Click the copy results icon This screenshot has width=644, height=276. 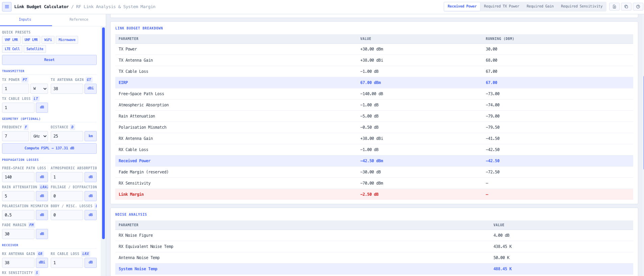pyautogui.click(x=626, y=6)
